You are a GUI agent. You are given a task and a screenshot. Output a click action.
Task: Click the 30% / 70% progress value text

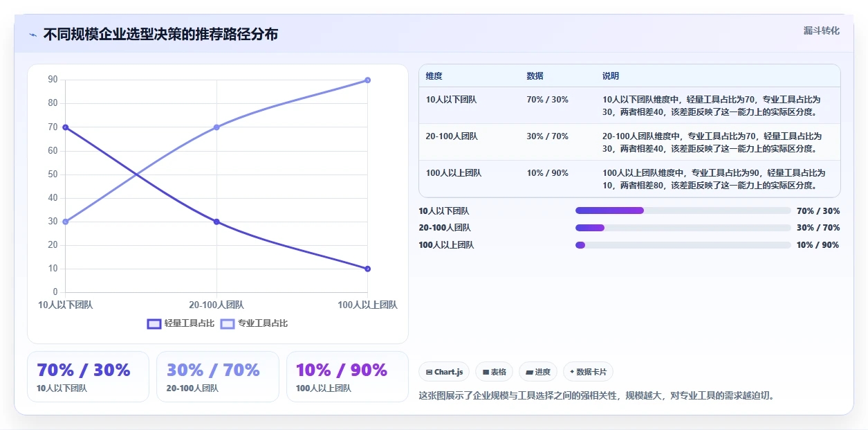coord(818,228)
